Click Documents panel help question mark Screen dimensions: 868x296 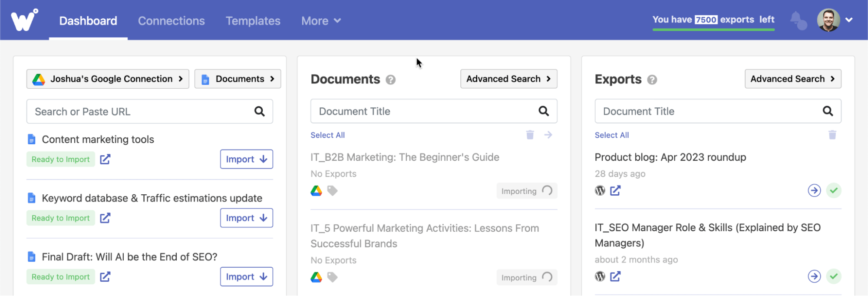(390, 80)
